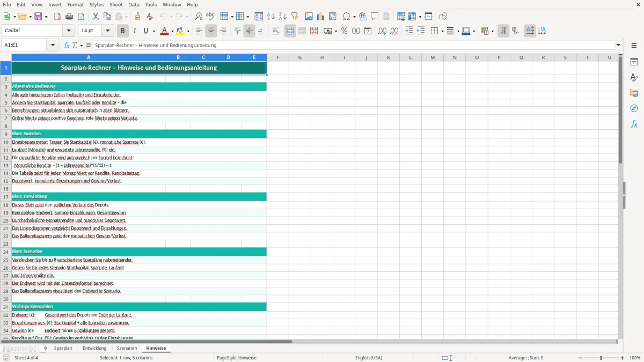Open underline style dropdown arrow
This screenshot has width=644, height=362.
(x=153, y=32)
